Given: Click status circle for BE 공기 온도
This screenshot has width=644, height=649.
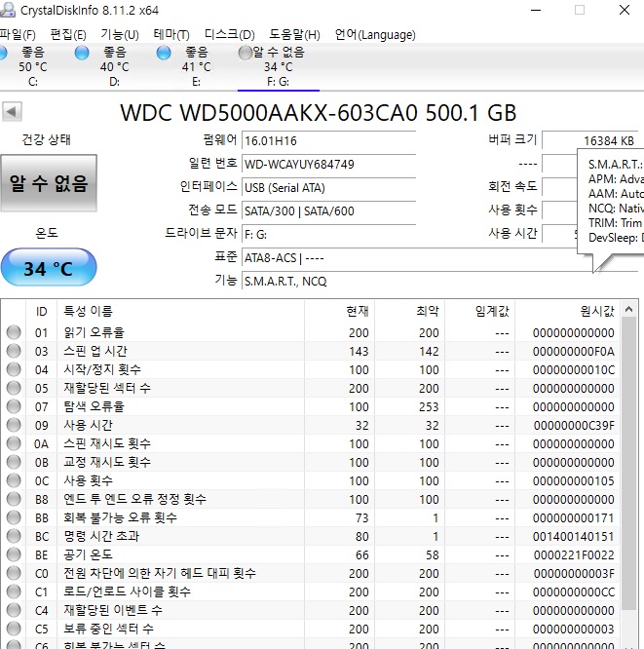Looking at the screenshot, I should 14,554.
